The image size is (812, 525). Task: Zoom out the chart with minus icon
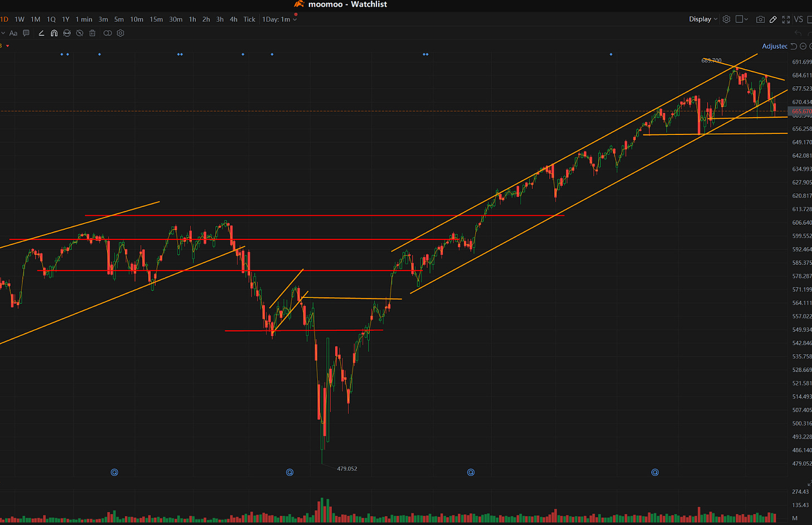tap(803, 46)
